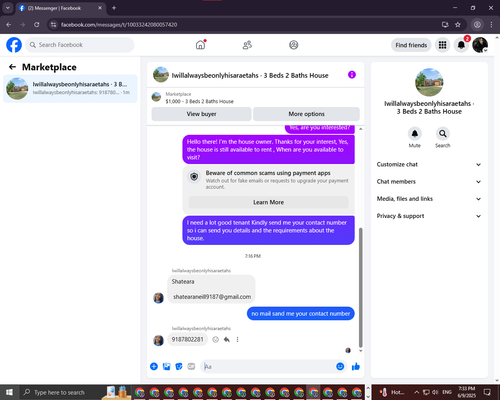Screen dimensions: 500x400
Task: Click the browser address bar URL
Action: click(119, 25)
